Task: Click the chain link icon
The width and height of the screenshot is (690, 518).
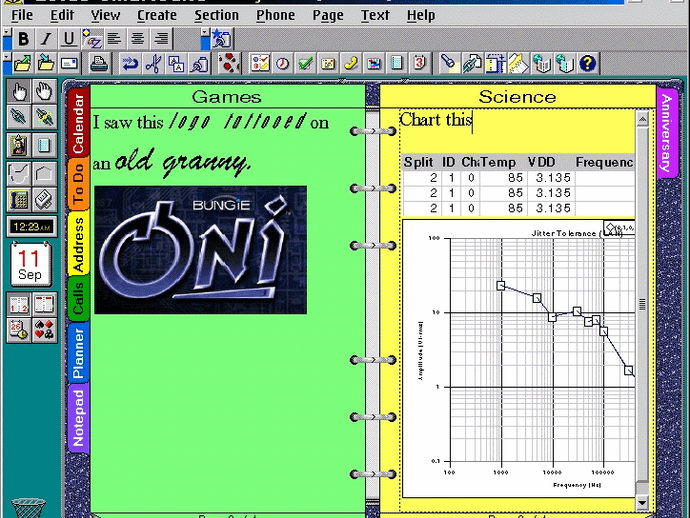Action: tap(473, 63)
